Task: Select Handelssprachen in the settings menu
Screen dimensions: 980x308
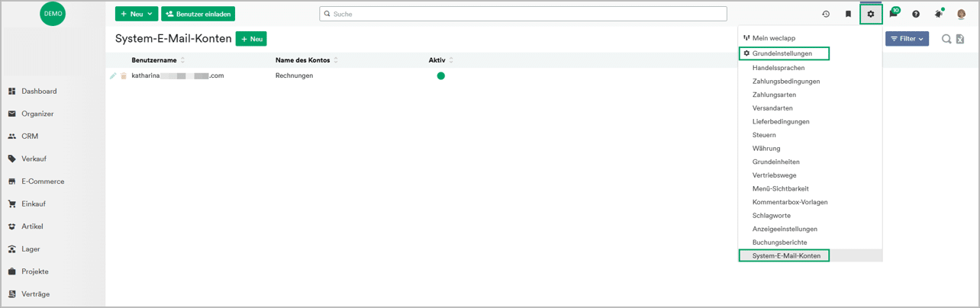Action: coord(779,68)
